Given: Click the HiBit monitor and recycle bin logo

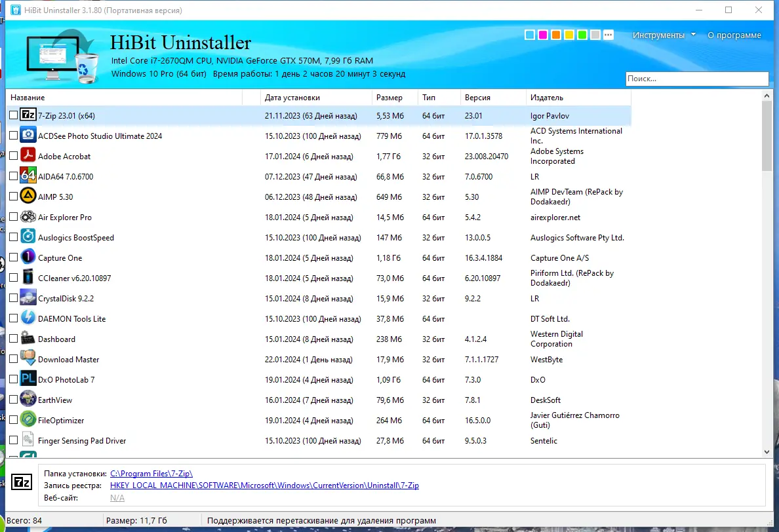Looking at the screenshot, I should click(x=62, y=56).
